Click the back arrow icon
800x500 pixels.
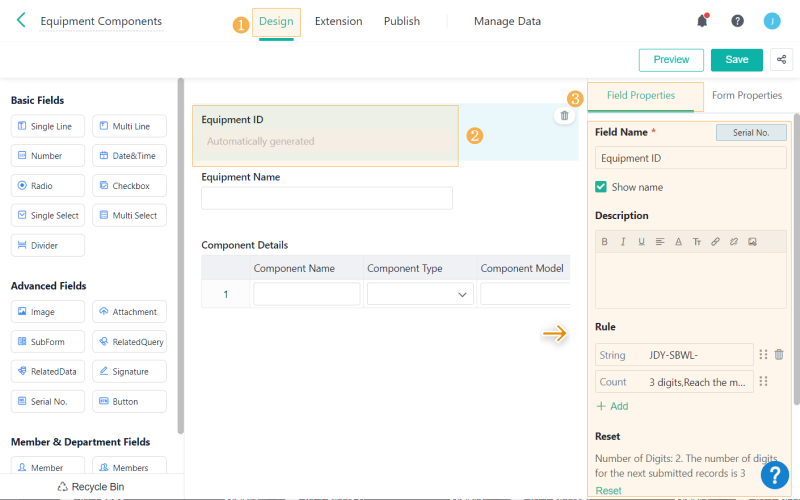(21, 20)
